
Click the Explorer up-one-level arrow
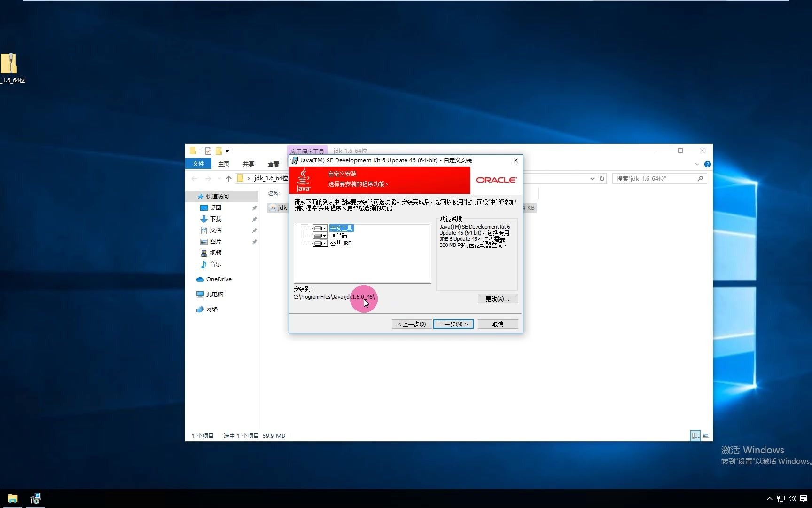pos(229,179)
